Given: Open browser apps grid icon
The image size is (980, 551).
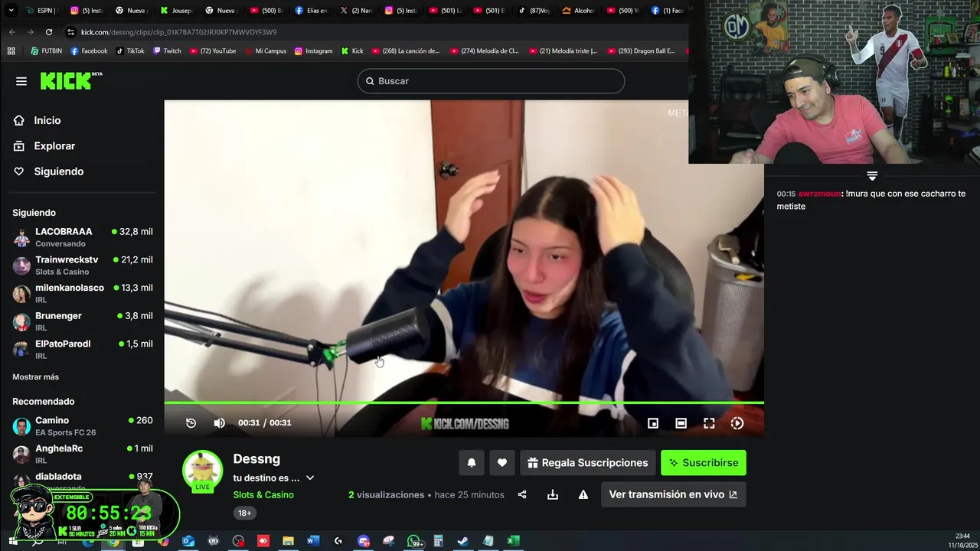Looking at the screenshot, I should (x=11, y=51).
